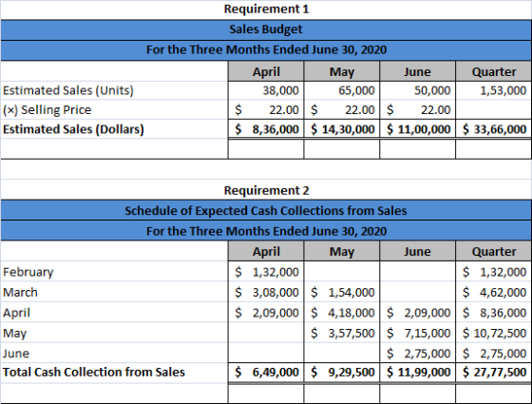Select the 'Requirement 1' title cell

coord(266,10)
